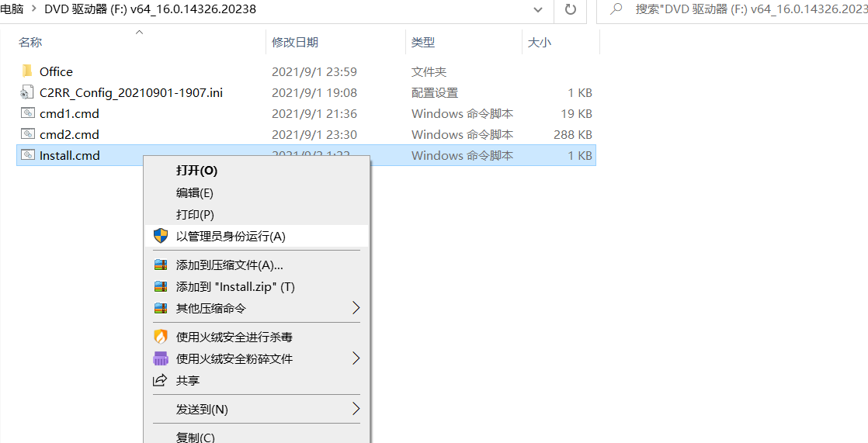Choose 复制(C) from context menu
The height and width of the screenshot is (443, 868).
[x=255, y=437]
